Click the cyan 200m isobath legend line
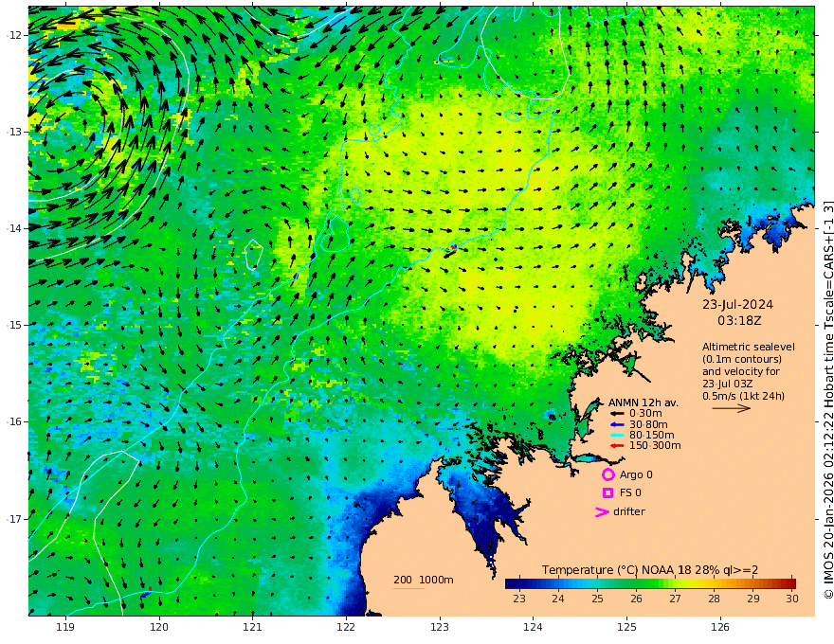 (408, 588)
